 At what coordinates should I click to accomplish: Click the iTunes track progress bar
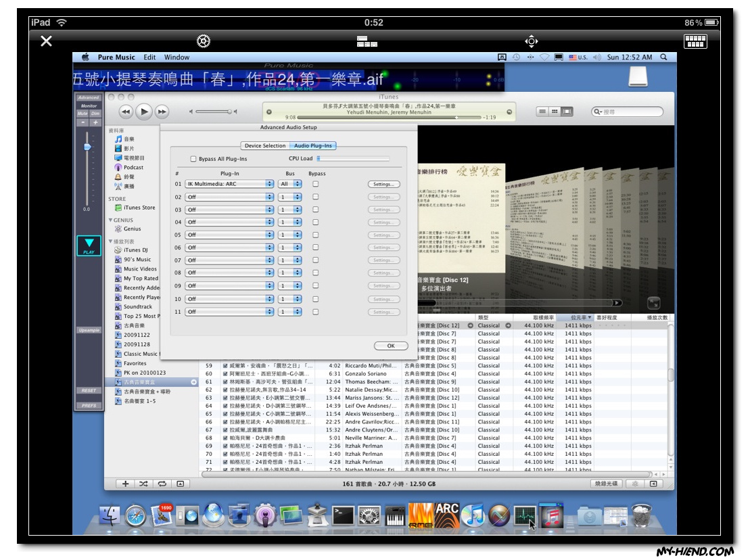(388, 117)
